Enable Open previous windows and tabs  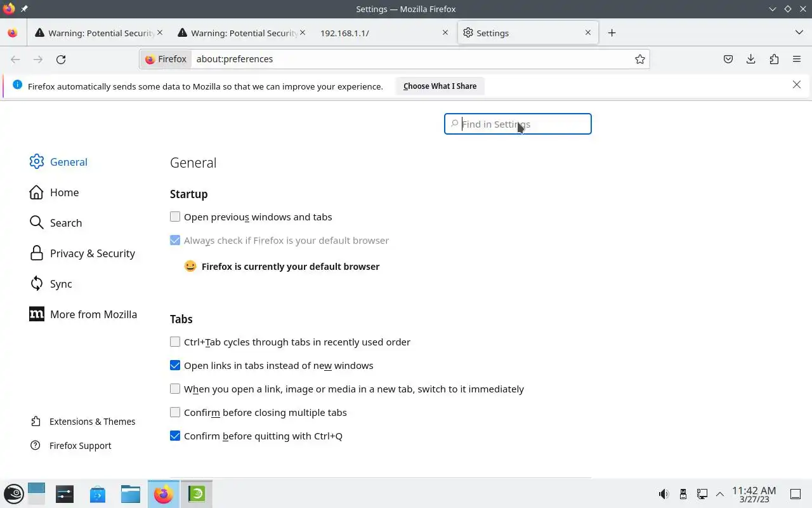[175, 217]
